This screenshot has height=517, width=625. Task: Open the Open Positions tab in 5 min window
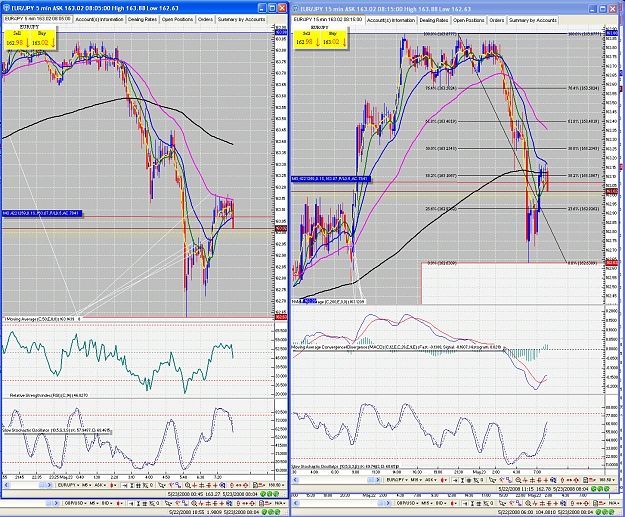pos(177,19)
